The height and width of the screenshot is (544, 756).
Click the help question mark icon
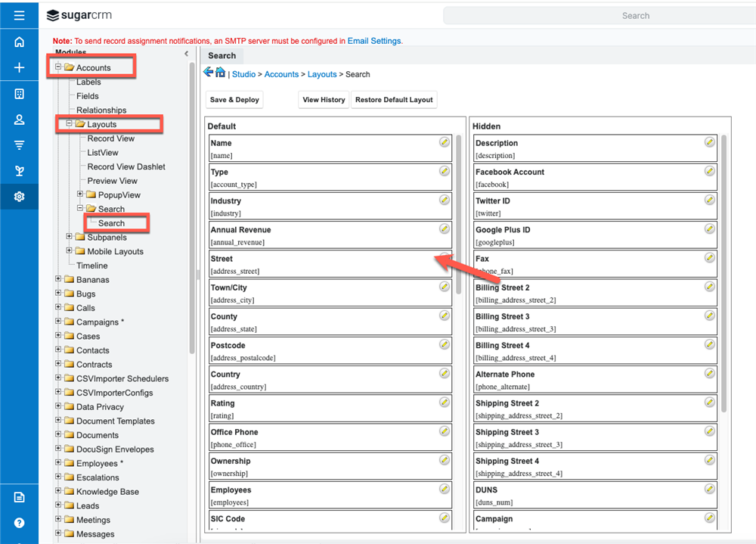pos(19,523)
